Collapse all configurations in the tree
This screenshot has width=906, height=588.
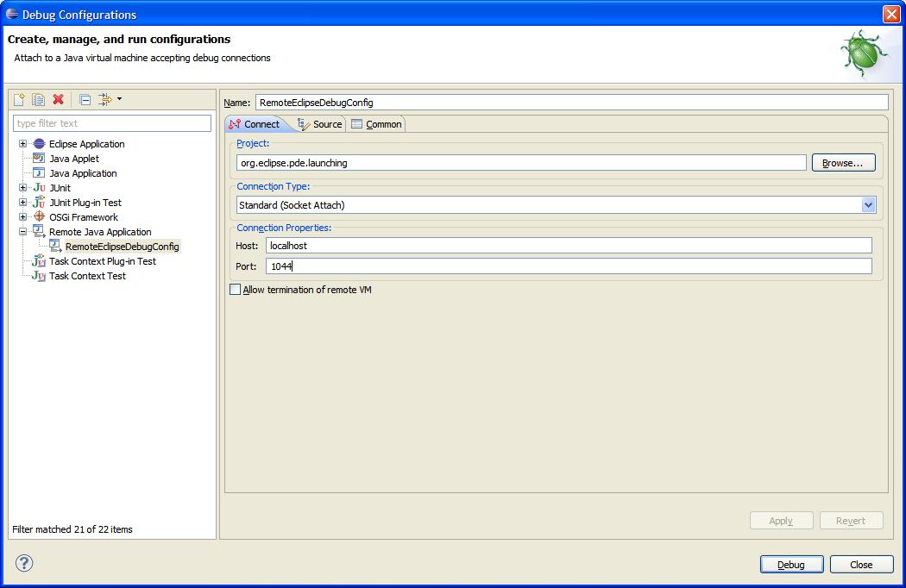point(85,100)
